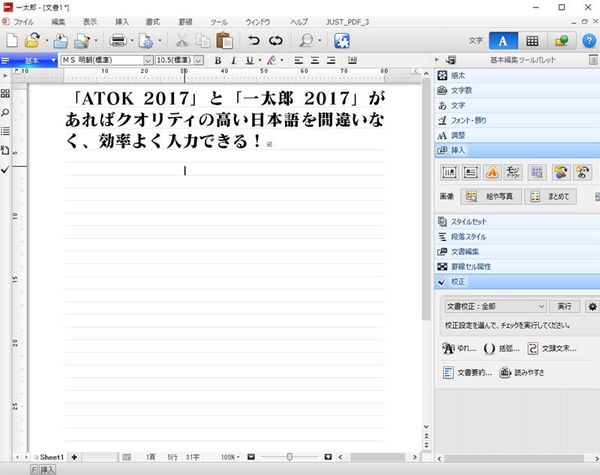Click the モジグラフィ icon in insert palette
This screenshot has height=475, width=600.
(x=513, y=173)
